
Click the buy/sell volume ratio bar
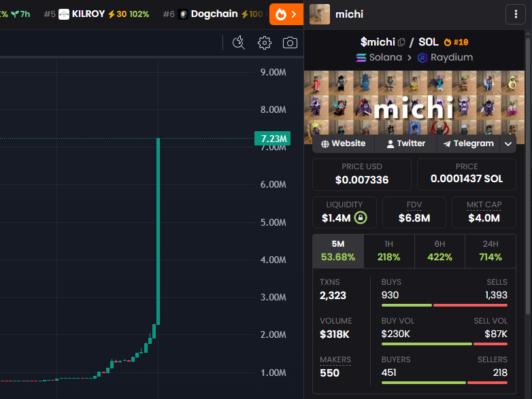pos(444,344)
